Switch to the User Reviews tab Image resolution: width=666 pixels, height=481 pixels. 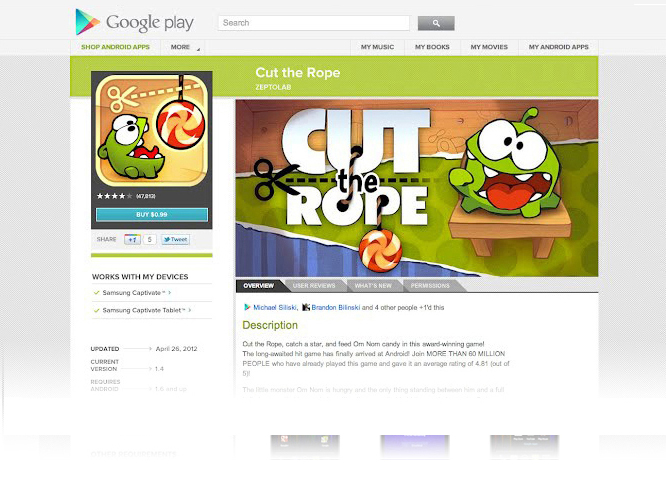pos(314,286)
